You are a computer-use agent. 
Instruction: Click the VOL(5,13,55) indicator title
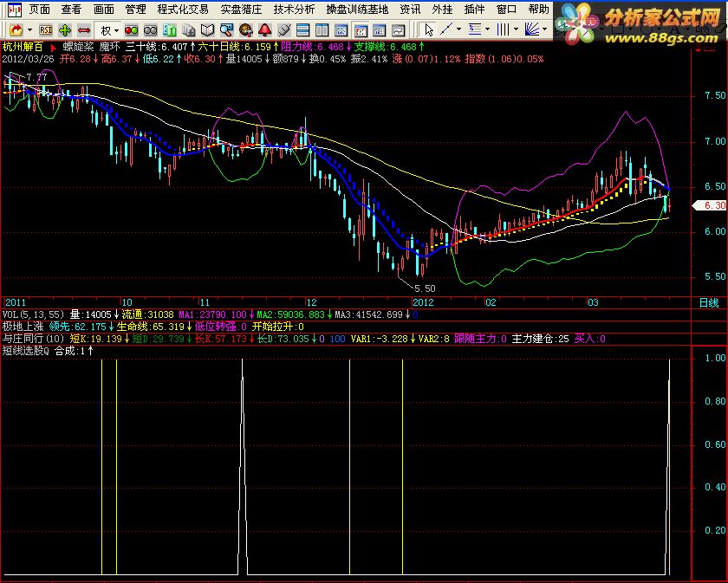tap(34, 314)
